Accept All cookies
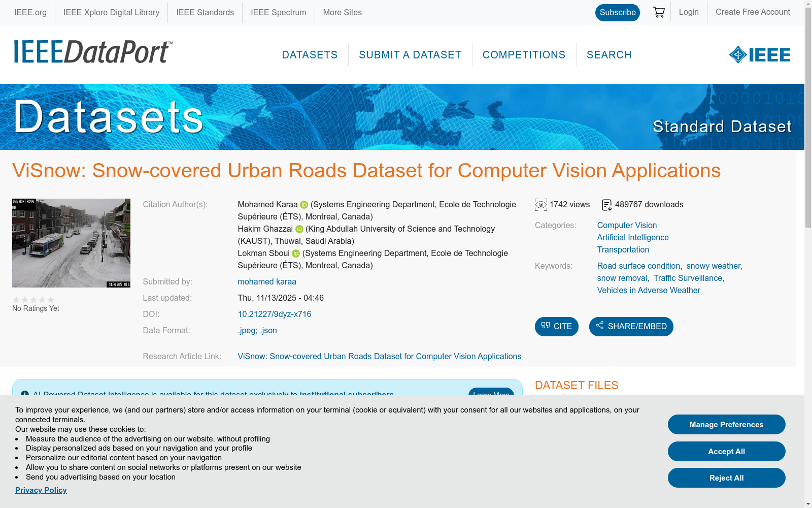812x508 pixels. pos(727,452)
